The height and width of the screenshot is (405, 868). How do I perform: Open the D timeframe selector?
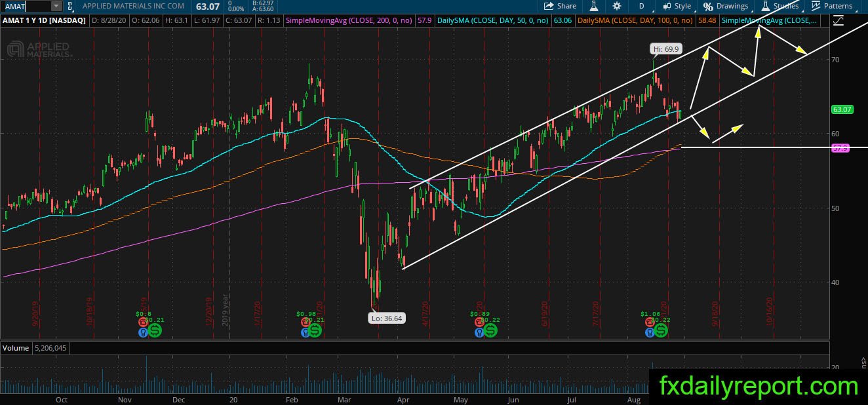(x=641, y=6)
